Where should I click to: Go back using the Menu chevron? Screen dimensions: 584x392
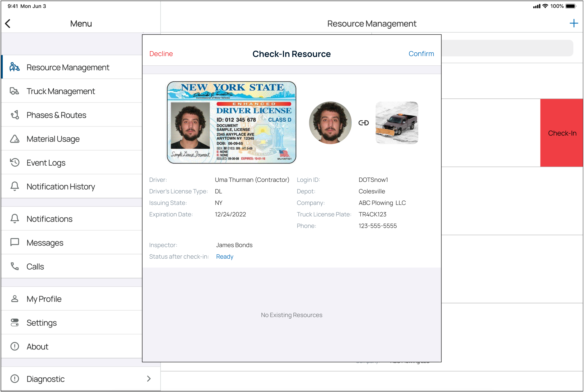8,23
